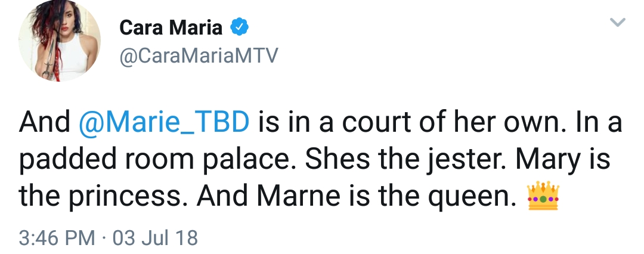Click the Cara Maria display name
The width and height of the screenshot is (644, 254).
point(171,27)
